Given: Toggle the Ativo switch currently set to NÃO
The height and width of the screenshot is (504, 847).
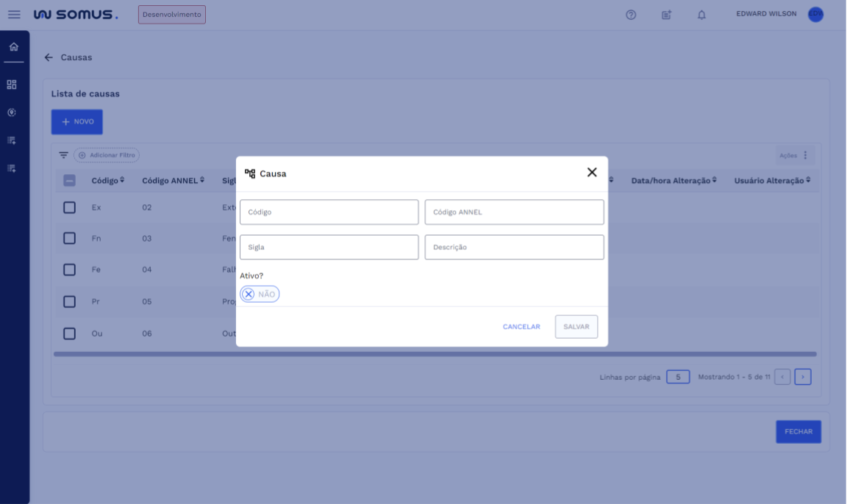Looking at the screenshot, I should tap(260, 294).
